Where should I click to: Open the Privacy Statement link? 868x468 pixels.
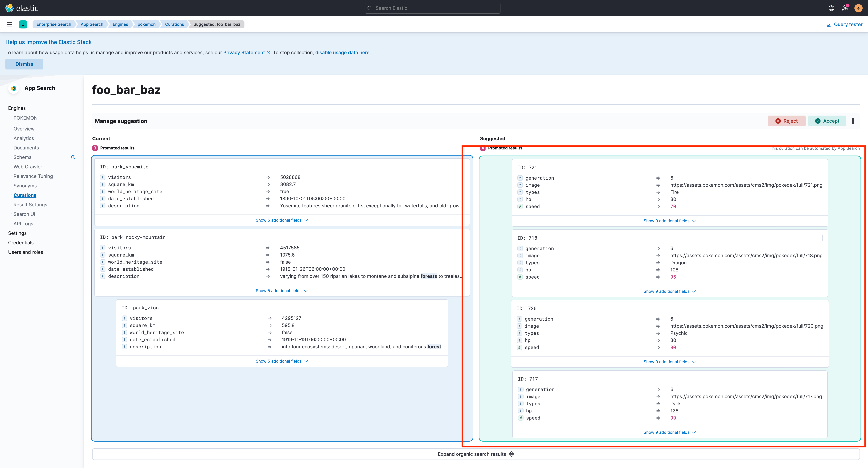(x=244, y=53)
